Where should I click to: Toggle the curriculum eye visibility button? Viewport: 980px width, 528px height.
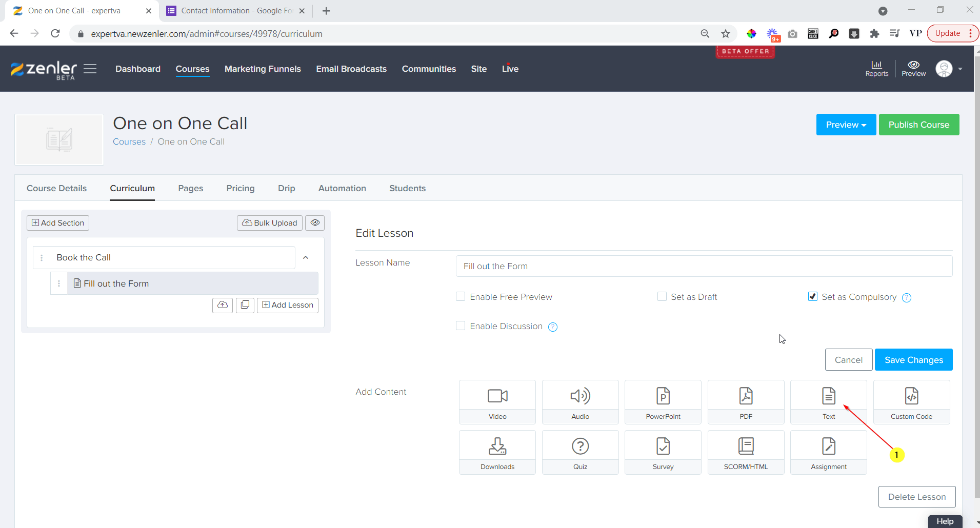(315, 223)
